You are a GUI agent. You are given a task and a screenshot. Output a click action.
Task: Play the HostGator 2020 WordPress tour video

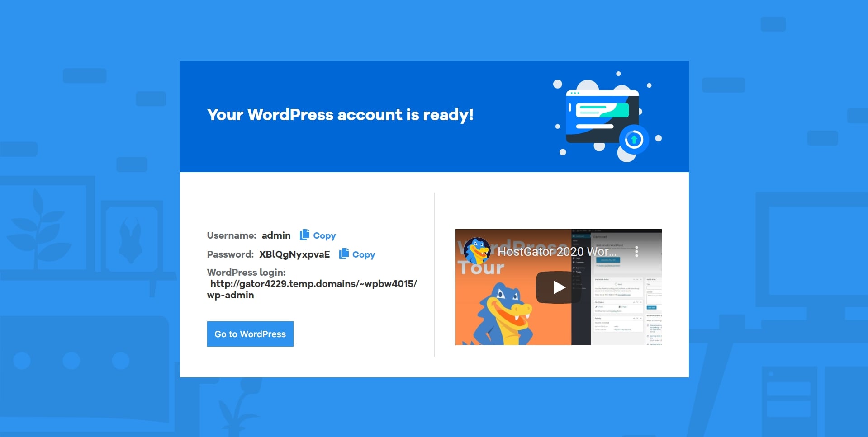(559, 287)
